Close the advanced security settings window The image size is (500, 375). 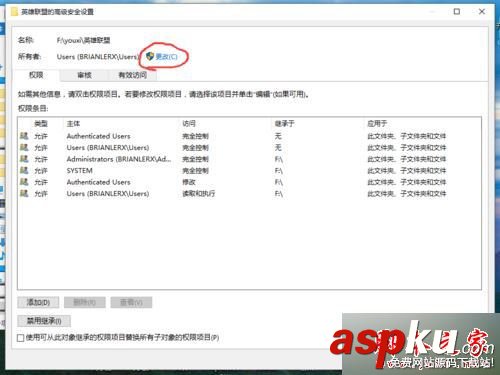coord(482,12)
